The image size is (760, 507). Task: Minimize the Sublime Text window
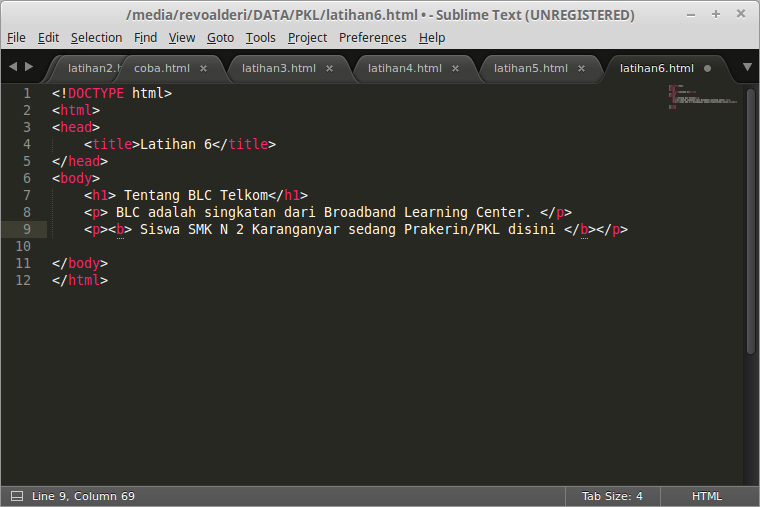coord(691,15)
